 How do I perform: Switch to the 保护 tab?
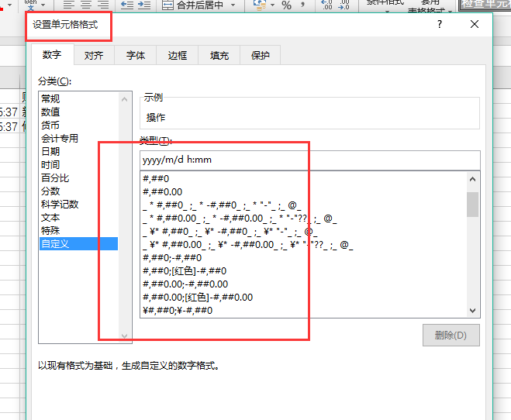tap(260, 55)
